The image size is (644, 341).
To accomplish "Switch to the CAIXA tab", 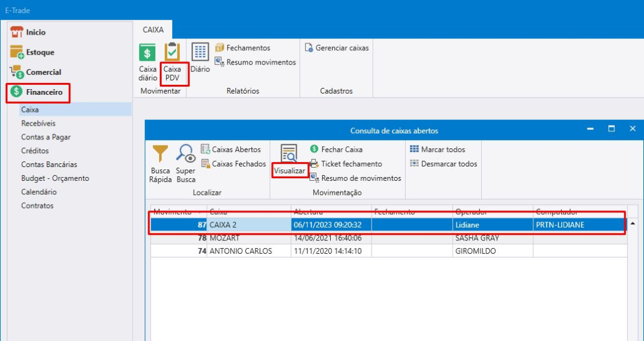I will (153, 30).
